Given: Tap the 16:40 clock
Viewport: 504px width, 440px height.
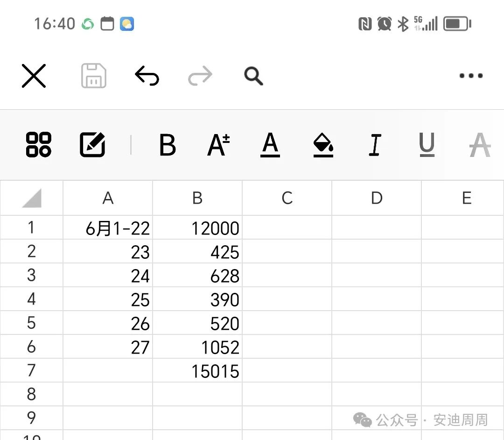Looking at the screenshot, I should pos(55,24).
